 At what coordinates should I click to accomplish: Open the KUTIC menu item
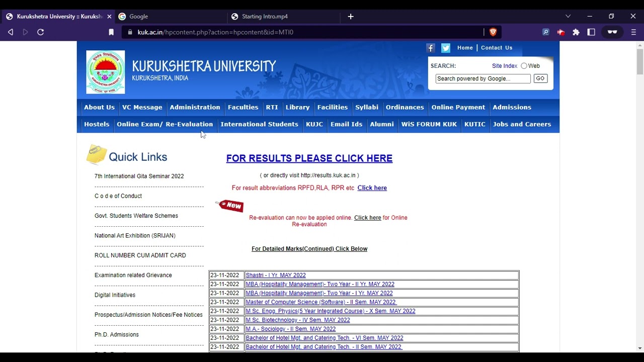tap(475, 124)
